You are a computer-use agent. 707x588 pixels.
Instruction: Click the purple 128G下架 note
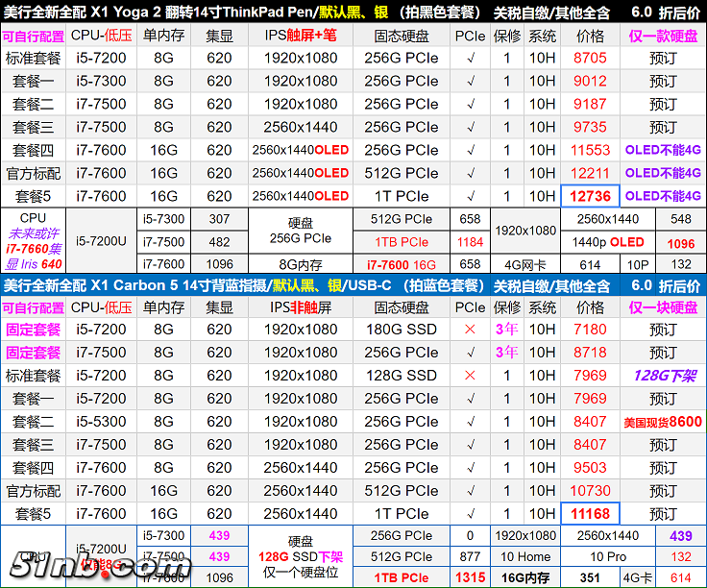coord(663,376)
